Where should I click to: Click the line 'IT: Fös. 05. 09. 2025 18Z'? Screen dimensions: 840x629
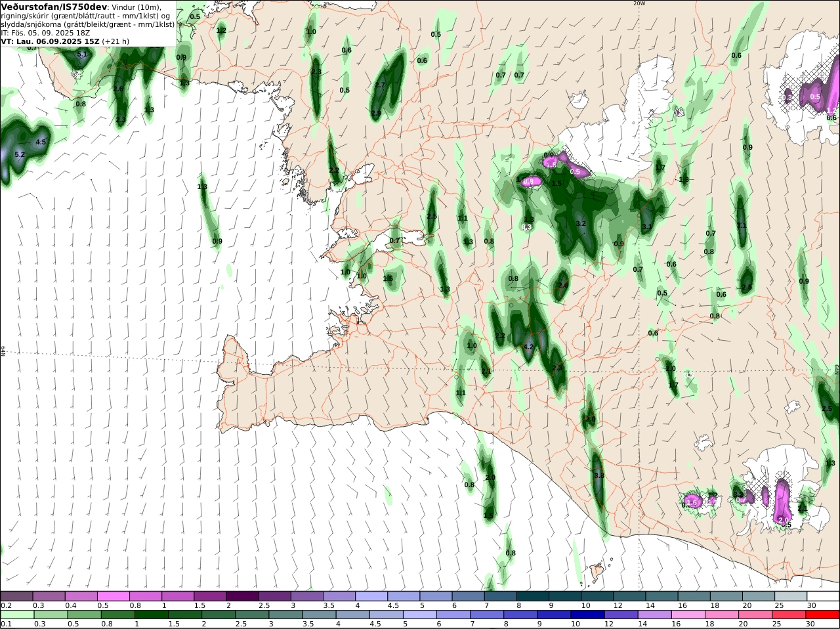pyautogui.click(x=45, y=32)
